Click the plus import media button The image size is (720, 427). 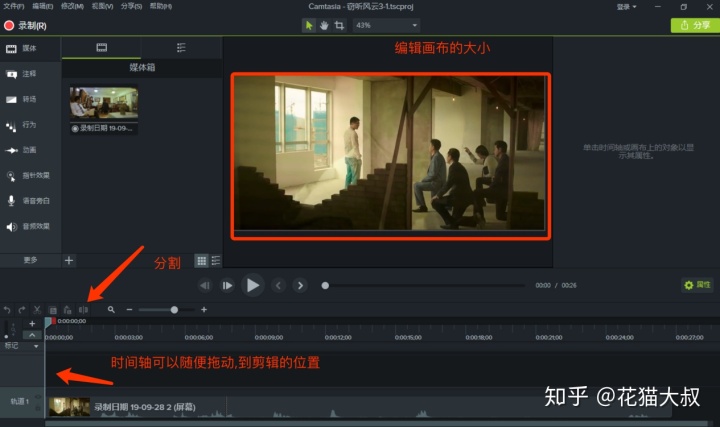pyautogui.click(x=69, y=260)
